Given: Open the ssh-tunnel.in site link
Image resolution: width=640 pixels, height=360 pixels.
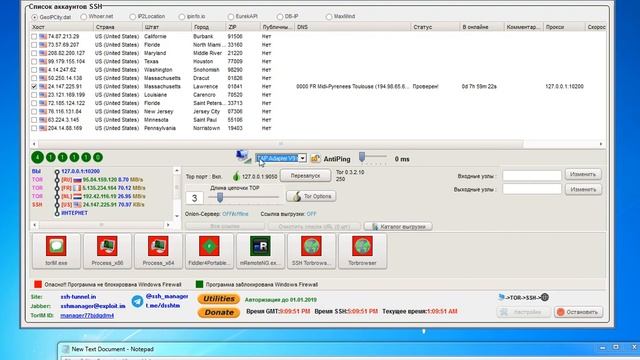Looking at the screenshot, I should (x=78, y=297).
